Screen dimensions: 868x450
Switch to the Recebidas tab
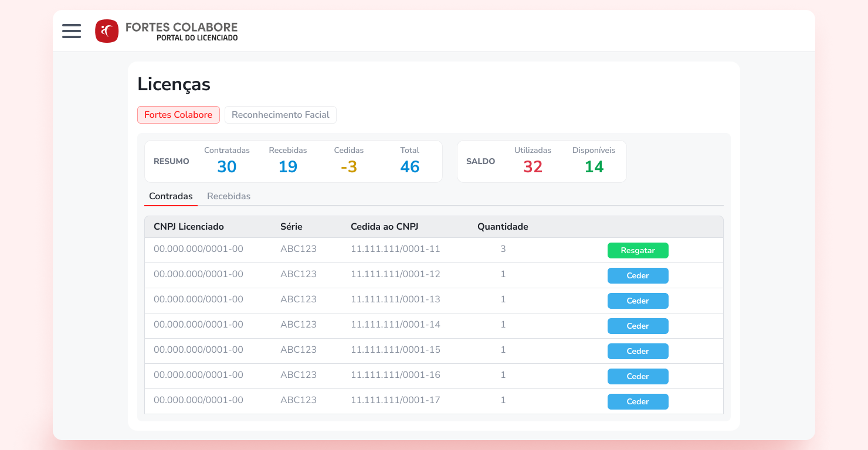coord(229,196)
